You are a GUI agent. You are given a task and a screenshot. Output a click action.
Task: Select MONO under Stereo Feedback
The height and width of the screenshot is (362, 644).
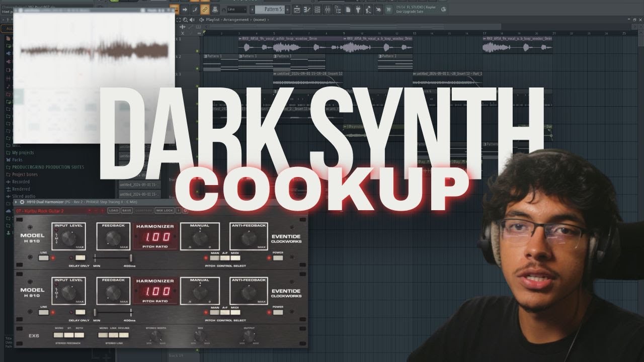[58, 335]
